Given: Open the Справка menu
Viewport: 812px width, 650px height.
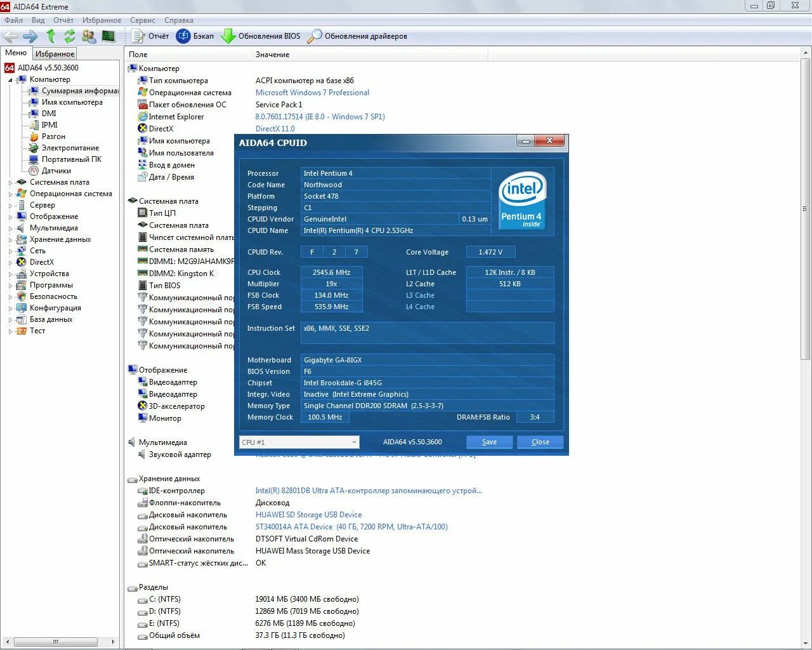Looking at the screenshot, I should point(179,20).
